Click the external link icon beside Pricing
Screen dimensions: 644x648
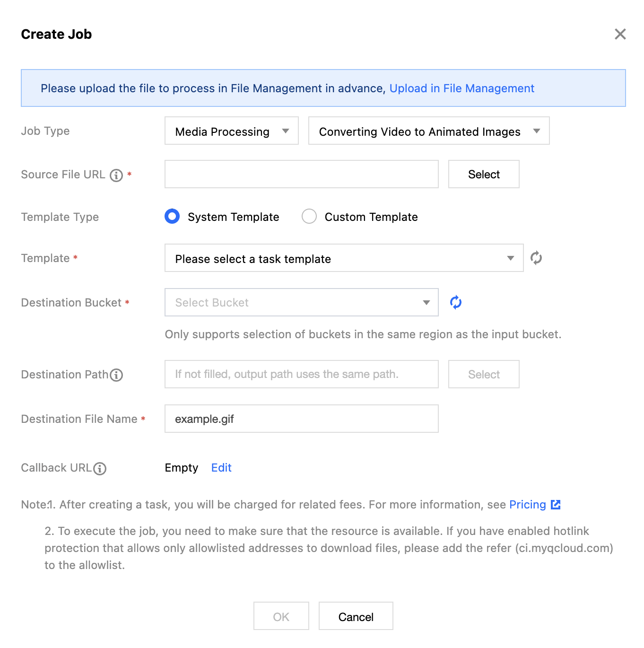tap(556, 505)
